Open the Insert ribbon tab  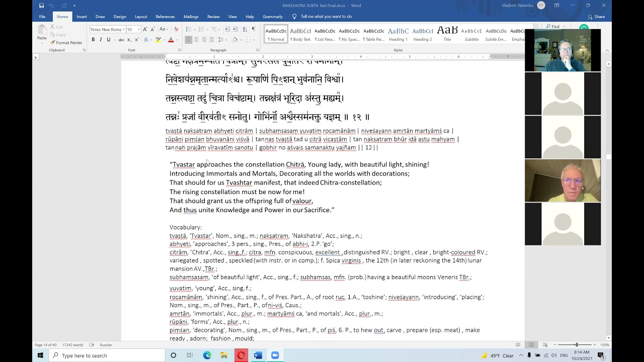[82, 17]
